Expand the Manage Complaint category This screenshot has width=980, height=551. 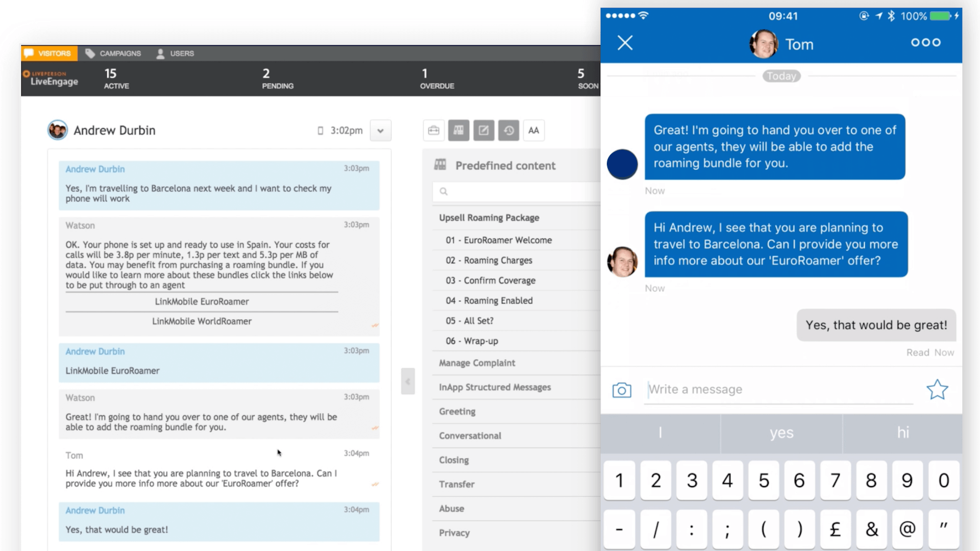pos(477,363)
